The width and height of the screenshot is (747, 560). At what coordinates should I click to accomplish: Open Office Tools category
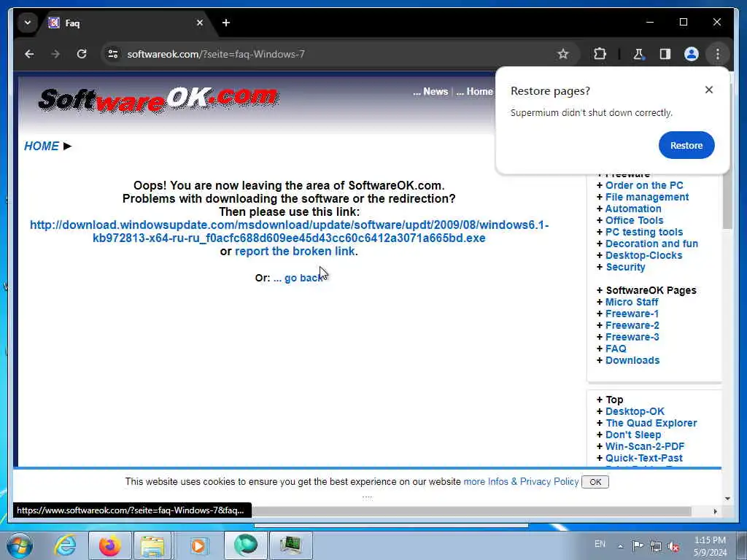(x=634, y=220)
